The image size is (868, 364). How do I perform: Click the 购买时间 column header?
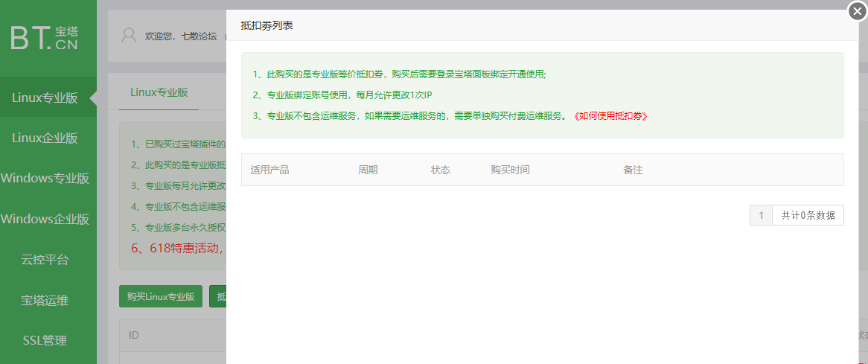tap(510, 170)
